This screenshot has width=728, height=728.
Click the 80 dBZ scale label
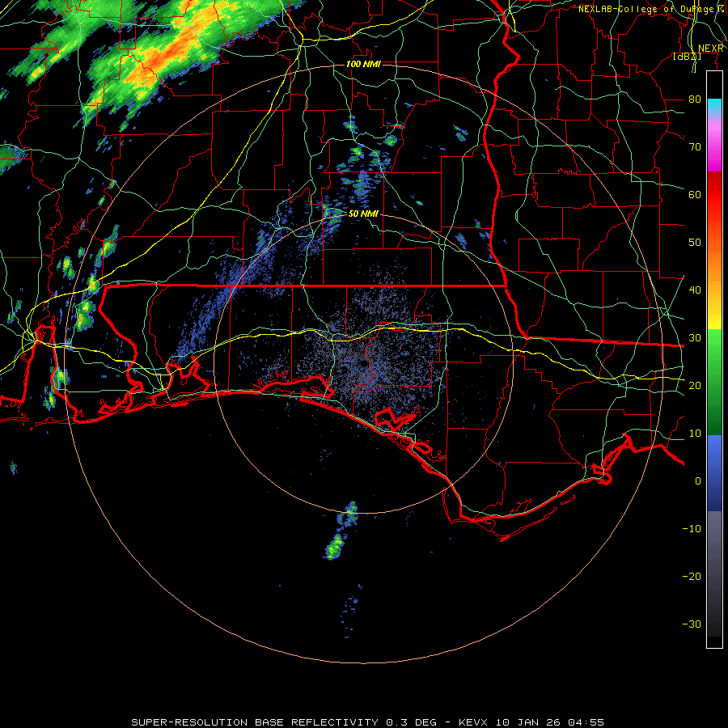(695, 99)
